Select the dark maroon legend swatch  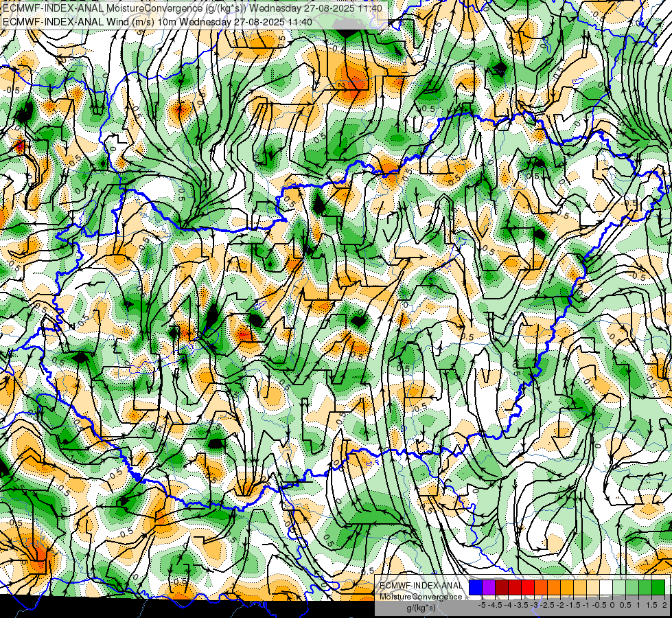point(502,587)
